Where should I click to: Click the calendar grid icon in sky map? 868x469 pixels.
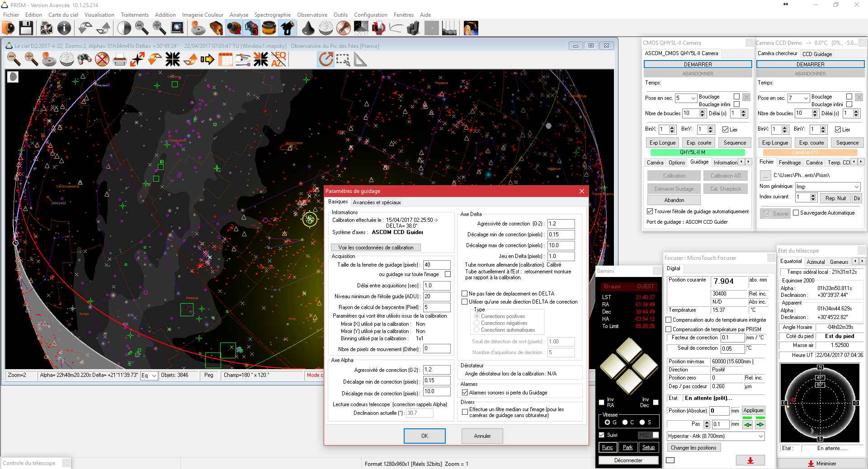225,59
